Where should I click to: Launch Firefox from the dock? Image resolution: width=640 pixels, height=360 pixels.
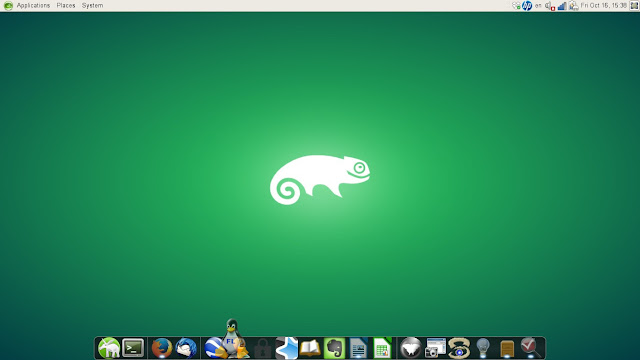pyautogui.click(x=162, y=348)
